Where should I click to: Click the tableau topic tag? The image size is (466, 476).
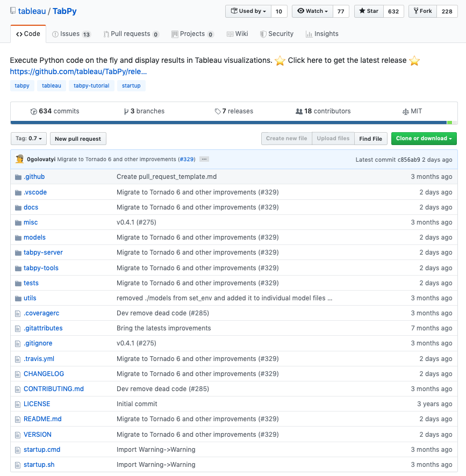tap(52, 85)
